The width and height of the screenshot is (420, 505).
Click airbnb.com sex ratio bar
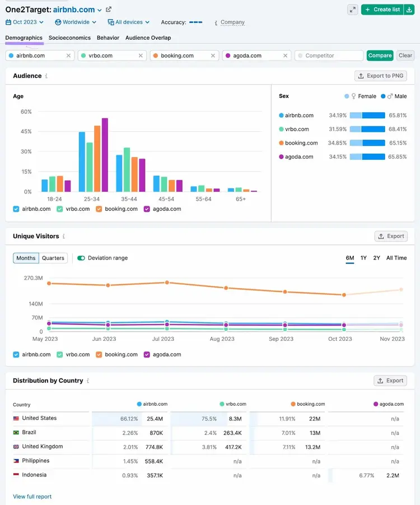pos(367,115)
